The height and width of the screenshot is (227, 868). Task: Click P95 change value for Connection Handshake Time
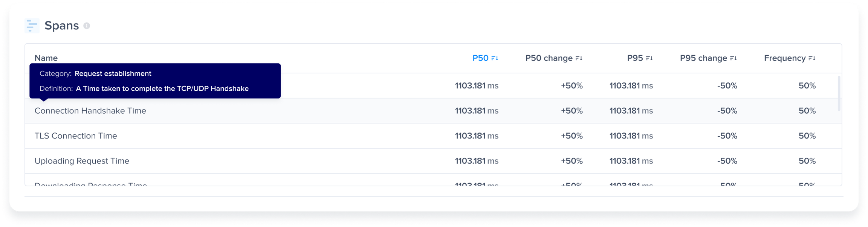pos(727,111)
